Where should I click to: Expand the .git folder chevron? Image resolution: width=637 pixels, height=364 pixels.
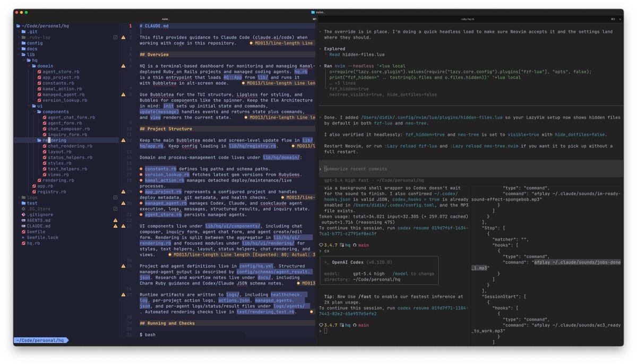tap(19, 32)
